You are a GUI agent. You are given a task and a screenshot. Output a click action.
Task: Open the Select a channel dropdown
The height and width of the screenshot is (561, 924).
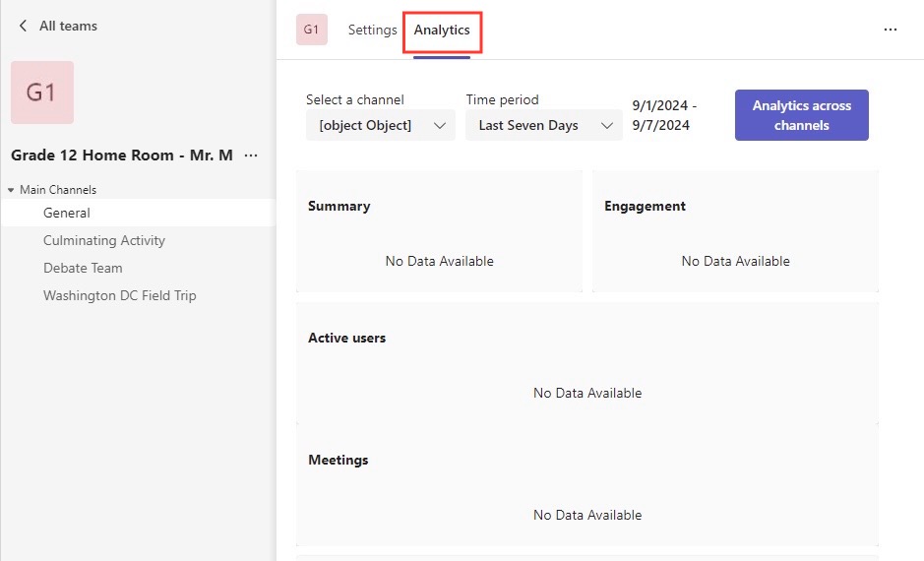tap(381, 126)
